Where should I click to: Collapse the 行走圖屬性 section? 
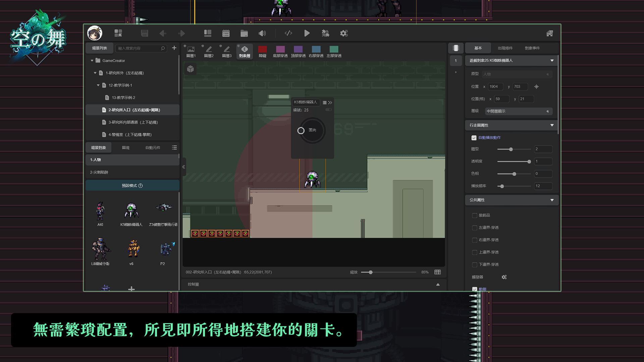pyautogui.click(x=552, y=125)
